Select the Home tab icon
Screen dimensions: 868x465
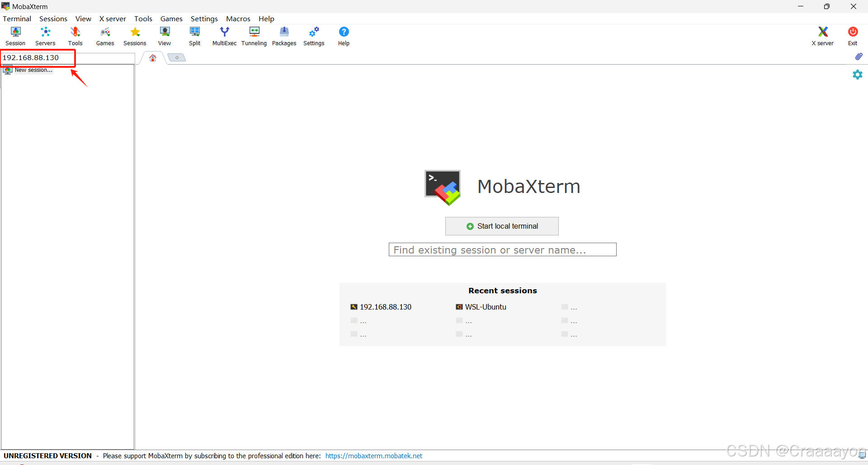pos(153,58)
